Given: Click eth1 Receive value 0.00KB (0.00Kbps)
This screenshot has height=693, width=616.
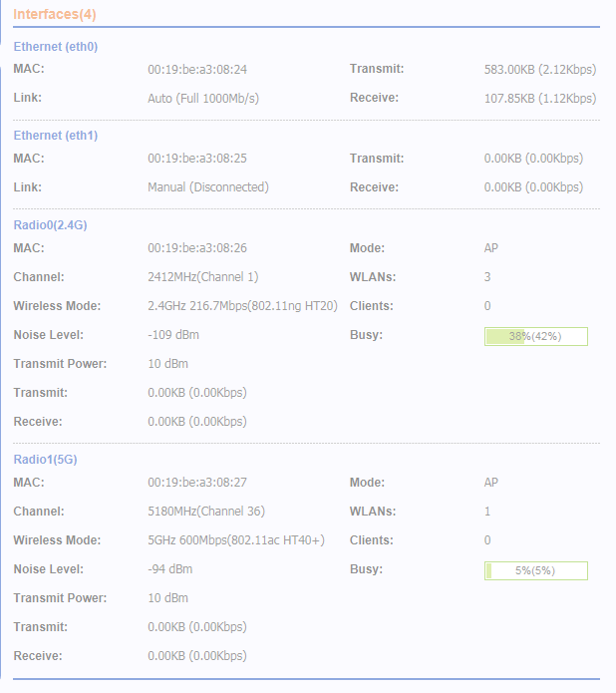Looking at the screenshot, I should [533, 186].
